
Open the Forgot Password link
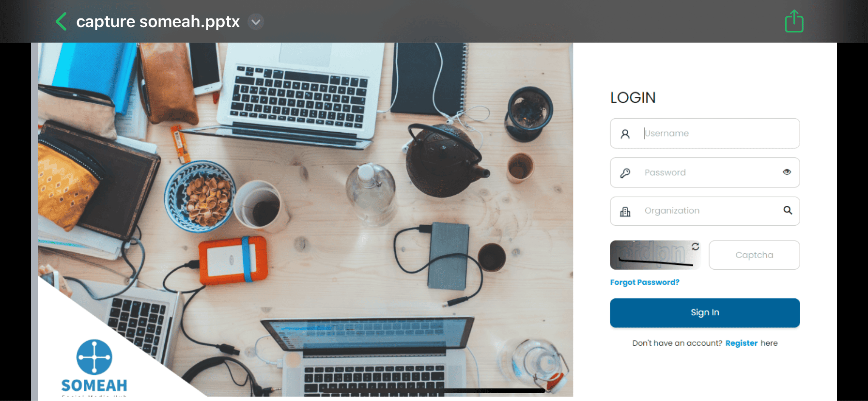[x=645, y=282]
